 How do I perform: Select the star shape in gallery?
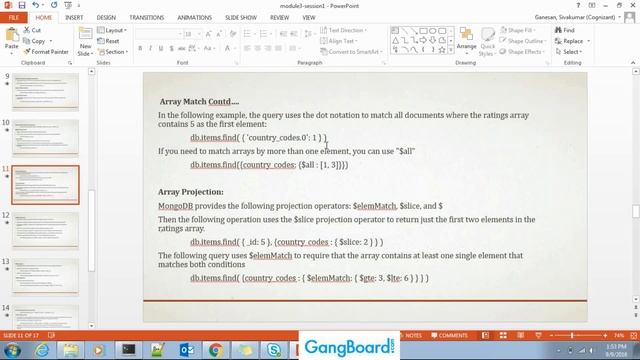pos(442,50)
